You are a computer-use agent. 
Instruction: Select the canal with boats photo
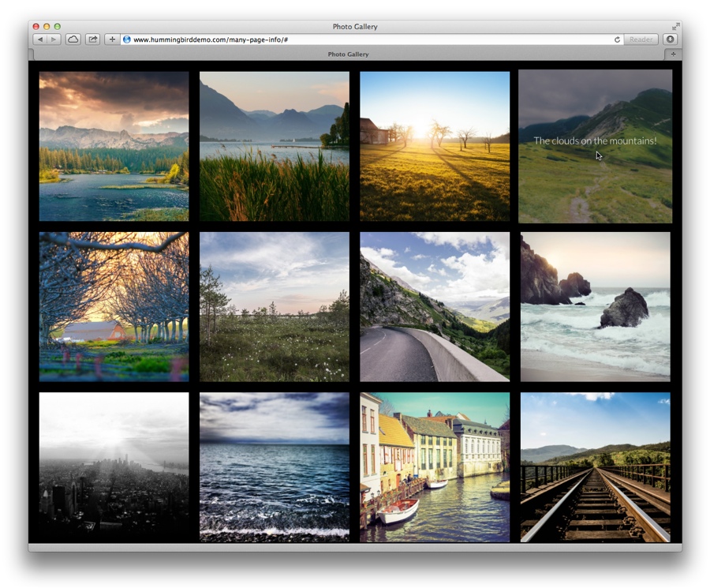[435, 467]
